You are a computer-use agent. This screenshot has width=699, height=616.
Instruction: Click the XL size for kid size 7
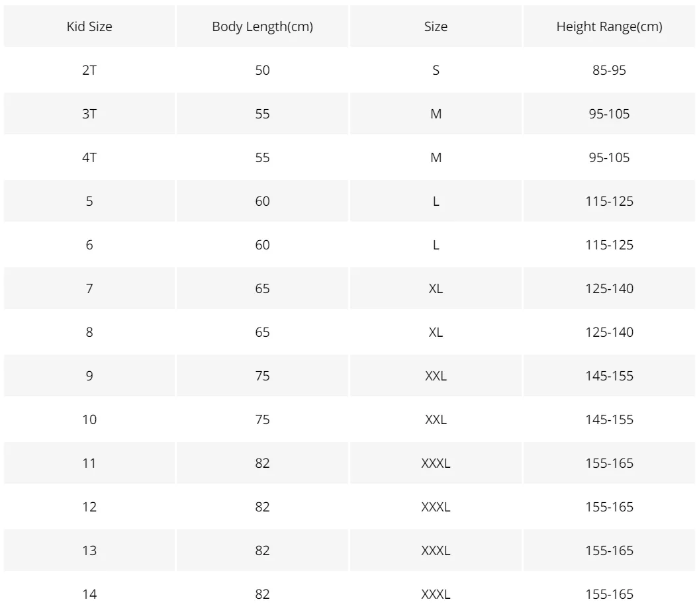pyautogui.click(x=436, y=288)
